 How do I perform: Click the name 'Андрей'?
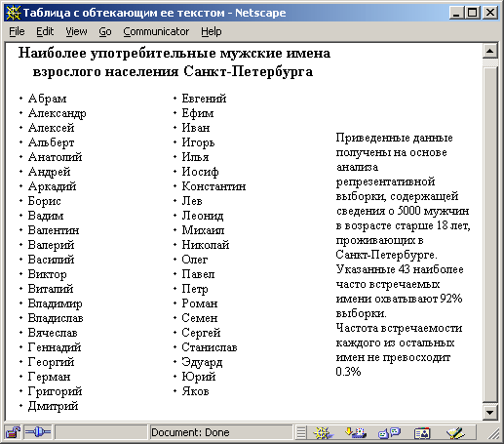(x=50, y=172)
